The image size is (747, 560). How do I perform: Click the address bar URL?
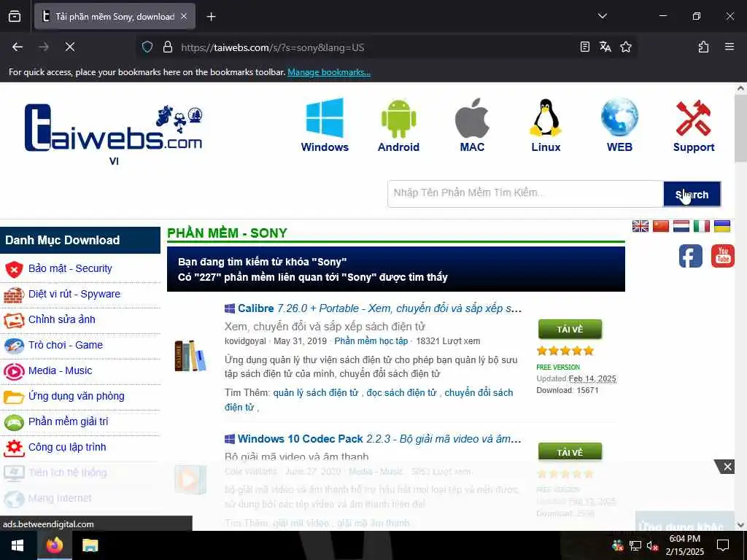tap(273, 47)
